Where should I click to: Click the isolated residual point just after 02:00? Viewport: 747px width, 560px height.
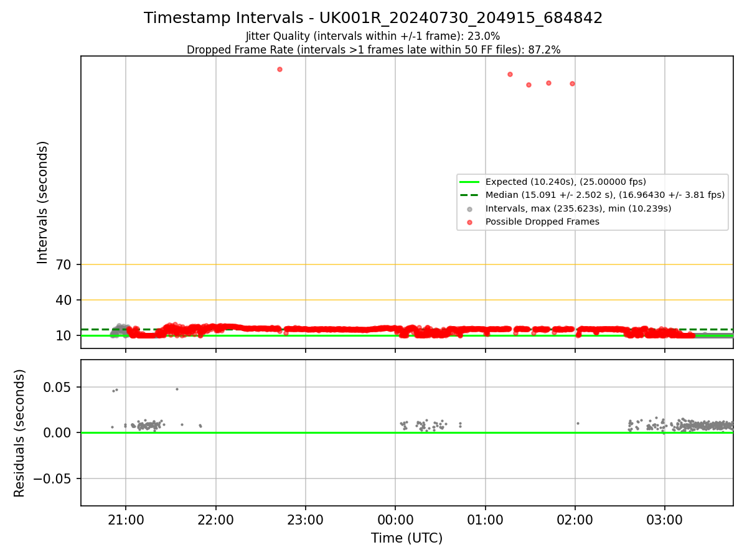click(578, 423)
